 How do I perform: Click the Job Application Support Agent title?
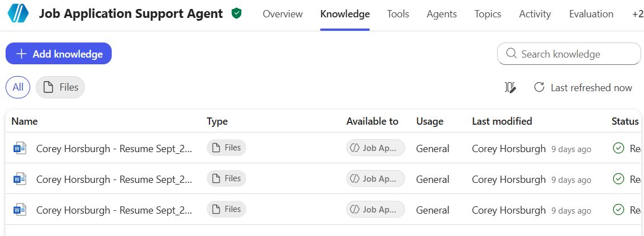[x=131, y=14]
